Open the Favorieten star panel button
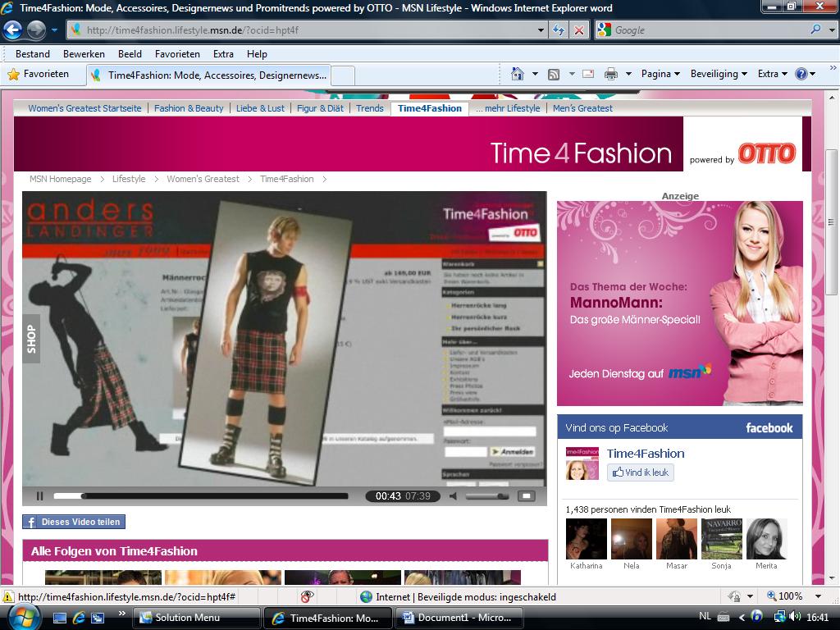This screenshot has width=840, height=630. 39,74
